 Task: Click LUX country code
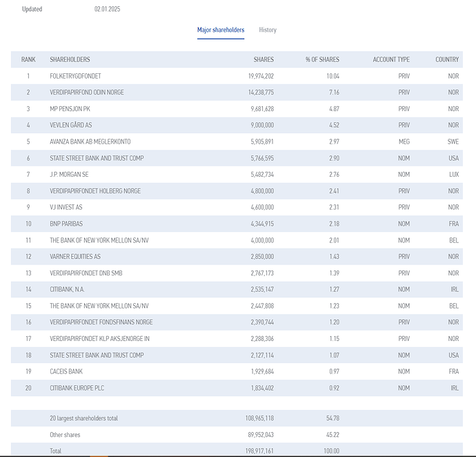454,175
